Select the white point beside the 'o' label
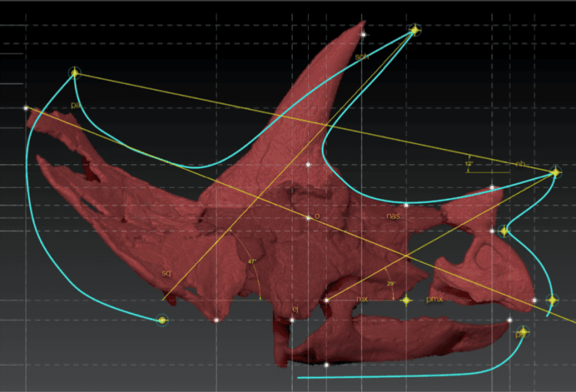Viewport: 576px width, 392px height. point(308,218)
